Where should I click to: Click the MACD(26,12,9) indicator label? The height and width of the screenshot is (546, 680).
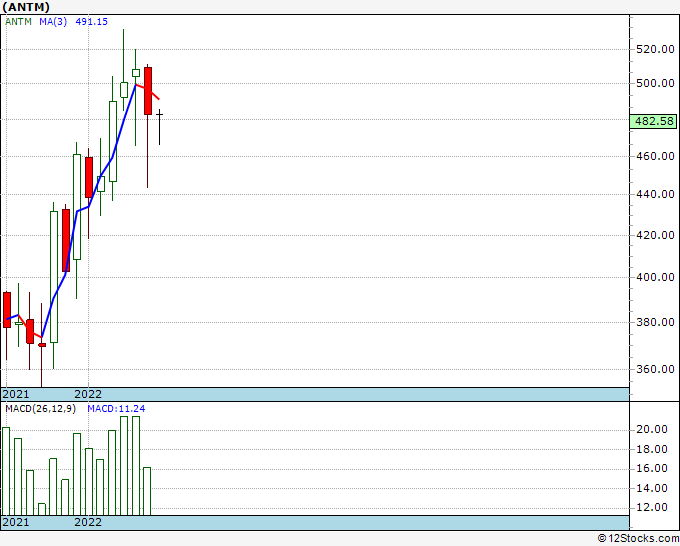40,409
